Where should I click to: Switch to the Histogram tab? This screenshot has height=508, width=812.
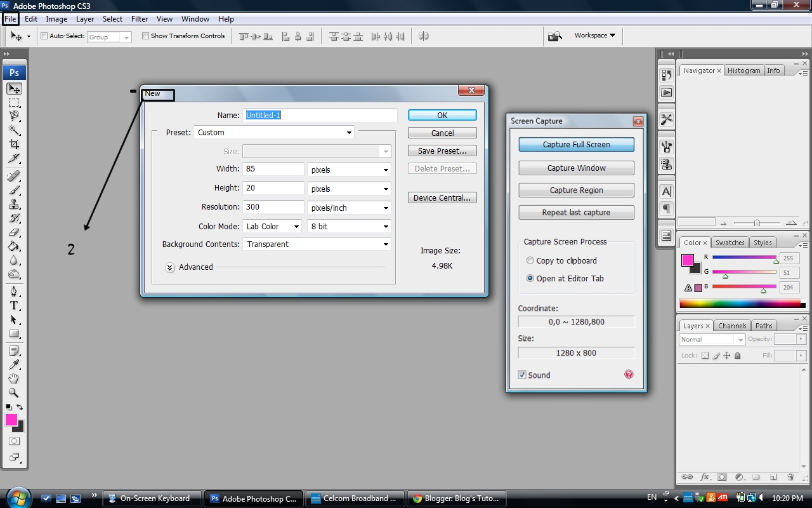tap(743, 70)
